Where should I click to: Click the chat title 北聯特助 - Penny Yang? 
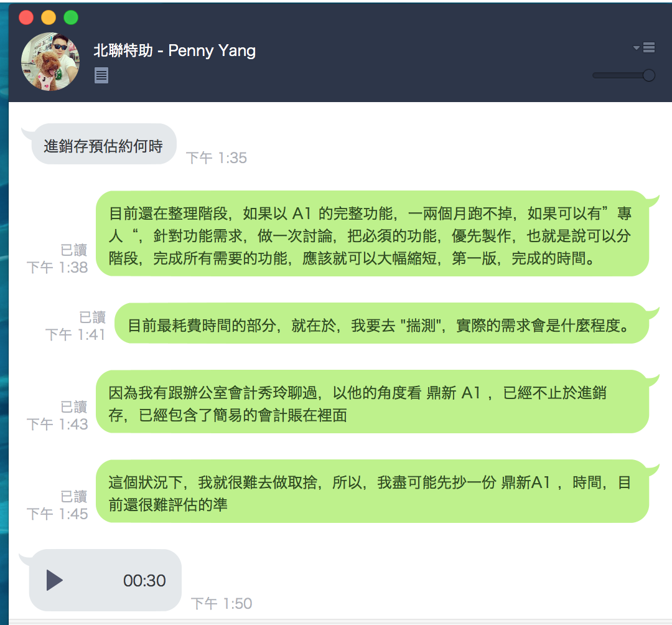pyautogui.click(x=174, y=50)
